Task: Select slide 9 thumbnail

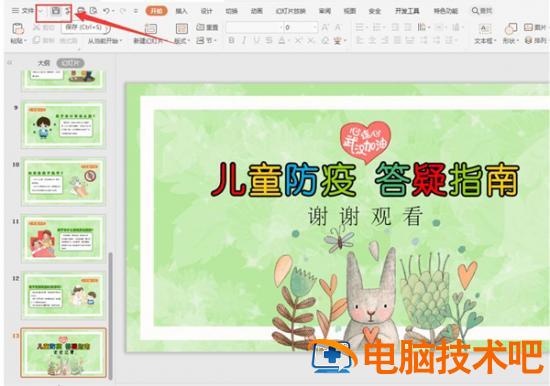Action: (x=63, y=124)
